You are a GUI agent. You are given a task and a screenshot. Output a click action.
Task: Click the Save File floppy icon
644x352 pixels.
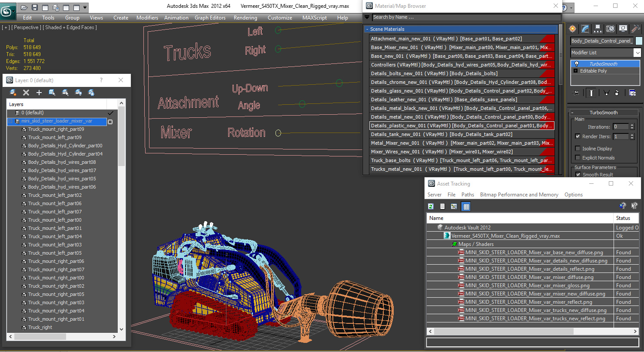coord(35,7)
